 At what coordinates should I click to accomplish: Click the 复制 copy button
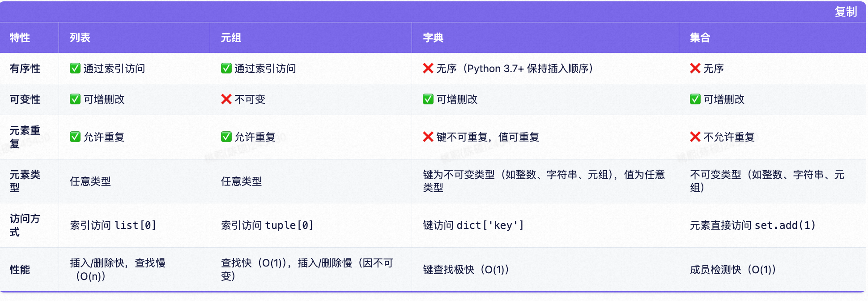pos(846,12)
